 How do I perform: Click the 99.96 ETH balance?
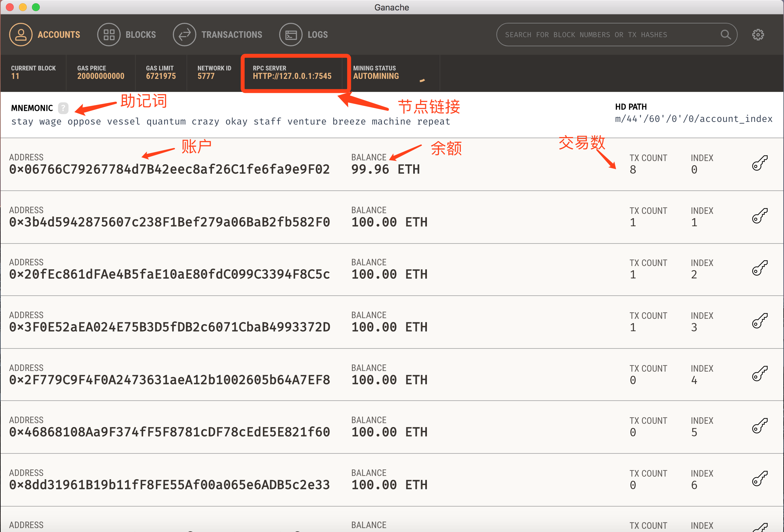point(385,169)
